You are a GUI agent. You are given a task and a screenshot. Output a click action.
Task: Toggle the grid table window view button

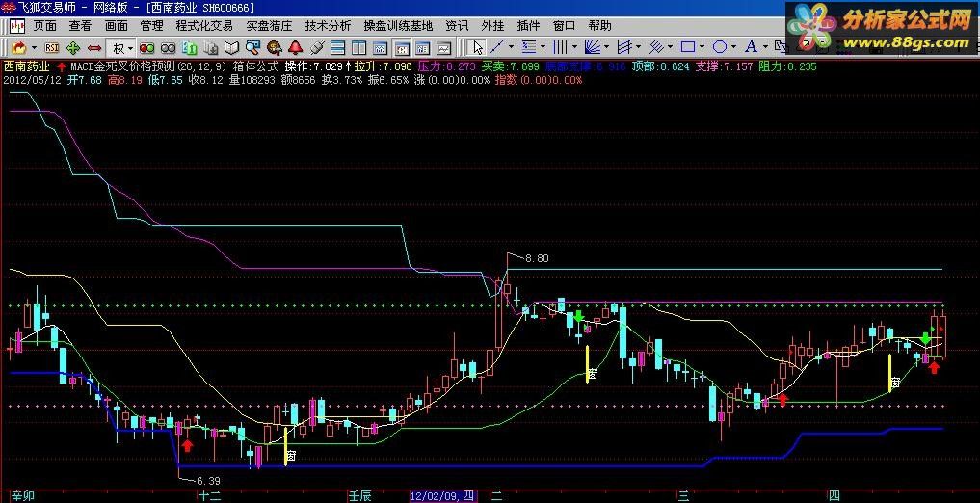pos(423,47)
